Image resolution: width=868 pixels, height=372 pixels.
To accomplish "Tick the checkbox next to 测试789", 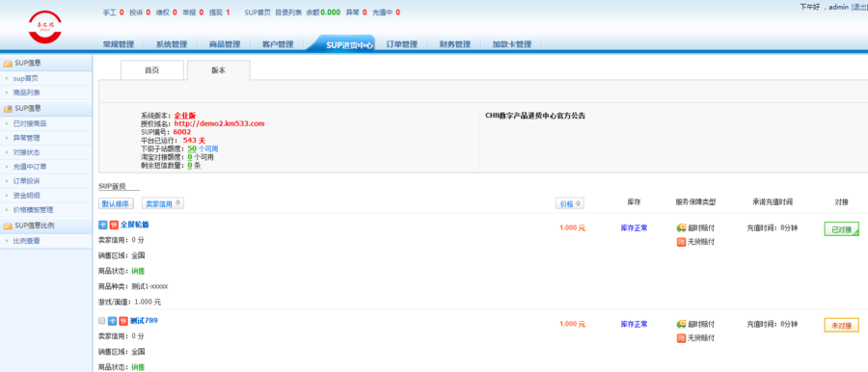I will (x=101, y=321).
